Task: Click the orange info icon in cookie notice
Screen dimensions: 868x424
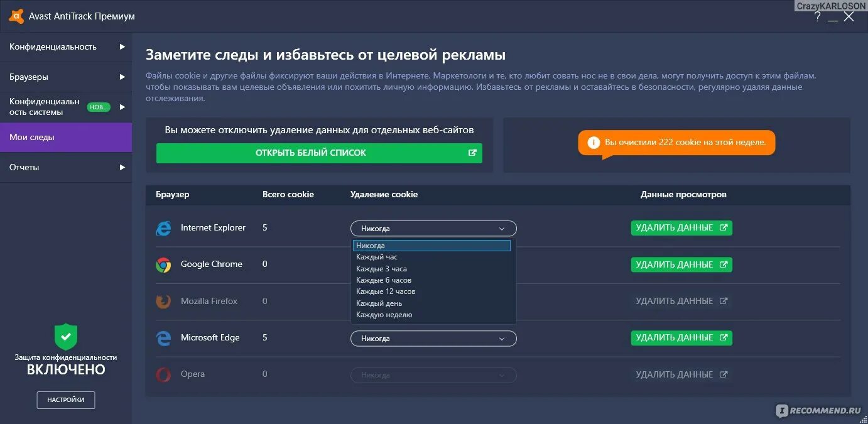Action: pyautogui.click(x=594, y=143)
